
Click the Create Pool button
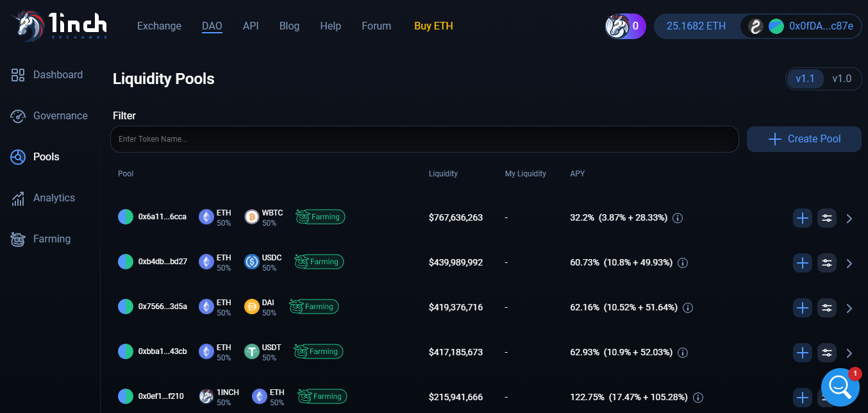pos(804,139)
